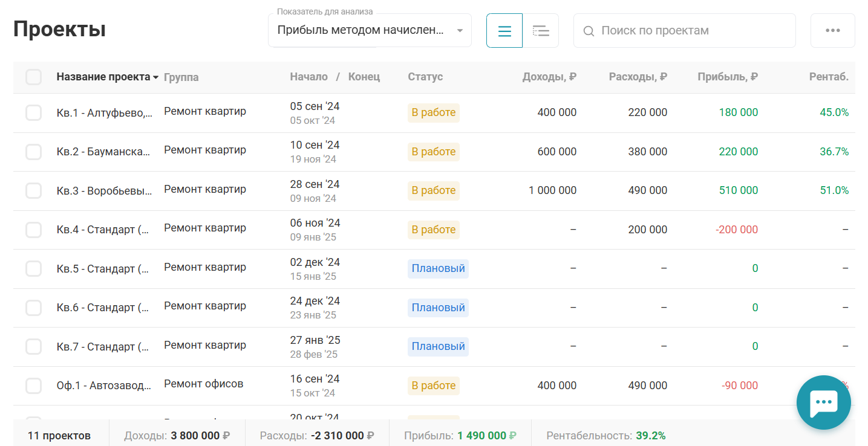Viewport: 868px width, 446px height.
Task: Switch to the flat list view icon
Action: (x=504, y=30)
